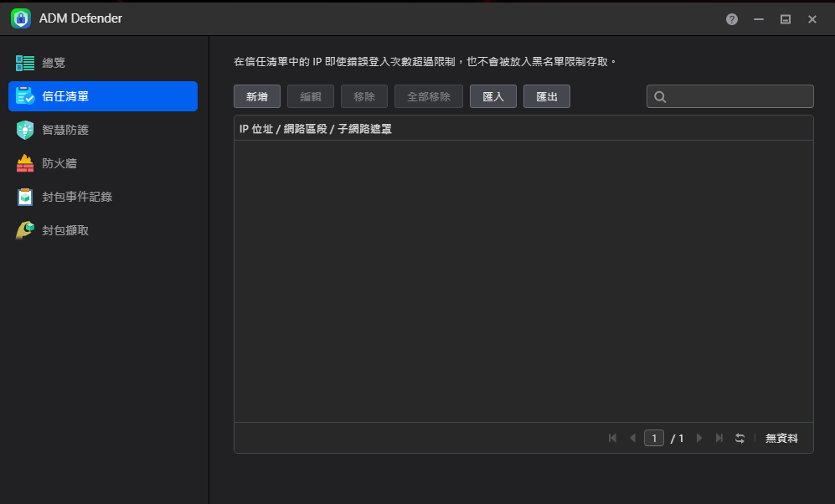Image resolution: width=835 pixels, height=504 pixels.
Task: Click the refresh icon in pagination bar
Action: click(740, 438)
